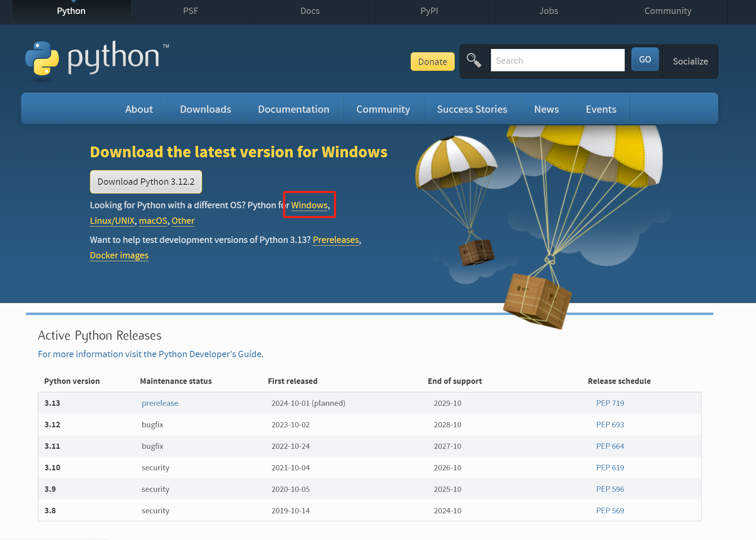
Task: Click the Download Python 3.12.2 button
Action: [x=146, y=182]
